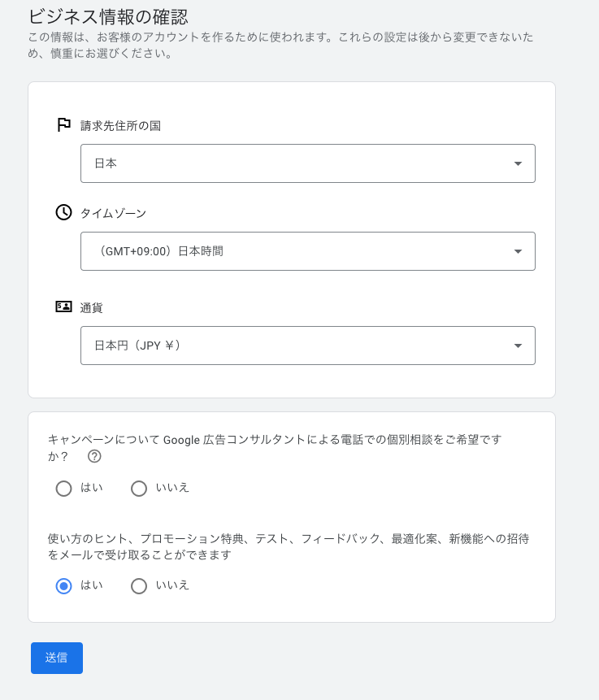
Task: Click the 通貨 field label
Action: tap(91, 307)
